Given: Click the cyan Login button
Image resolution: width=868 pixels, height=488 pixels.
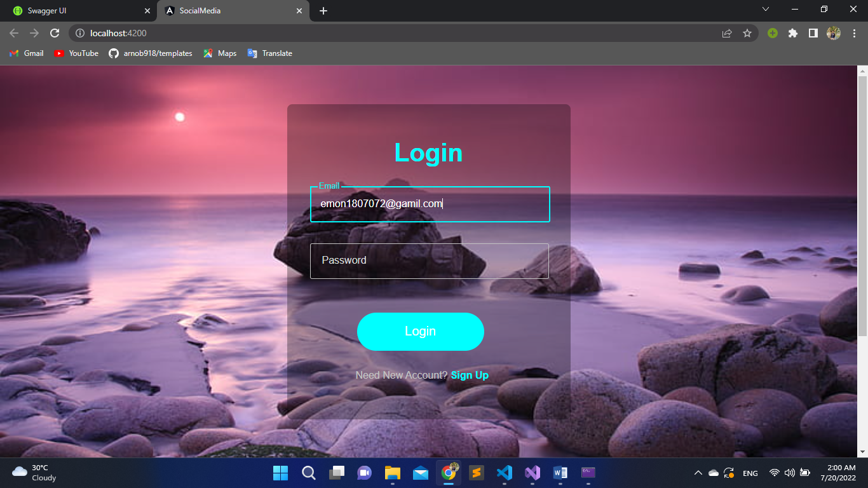Looking at the screenshot, I should click(x=421, y=332).
